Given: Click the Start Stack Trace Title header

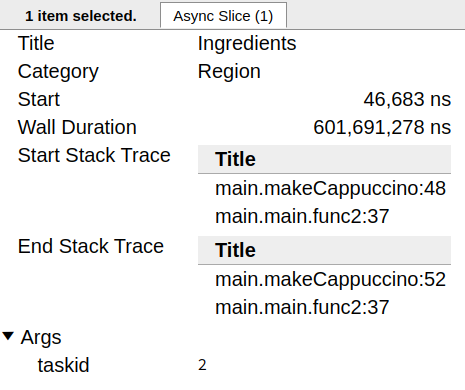Looking at the screenshot, I should point(324,159).
